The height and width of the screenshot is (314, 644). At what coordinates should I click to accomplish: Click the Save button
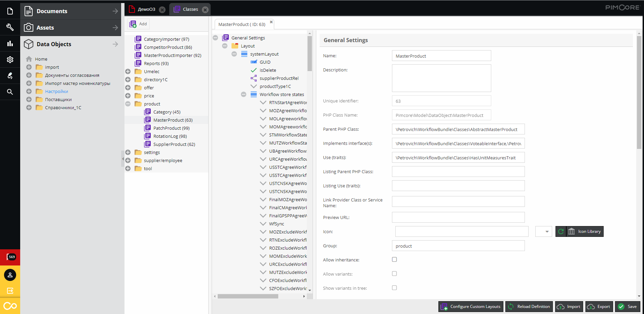628,307
